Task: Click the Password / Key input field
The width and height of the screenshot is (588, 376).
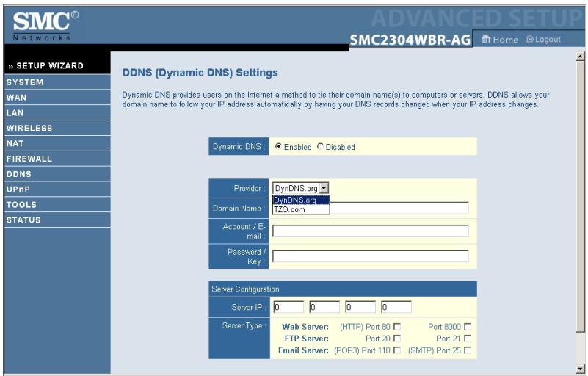Action: point(371,256)
